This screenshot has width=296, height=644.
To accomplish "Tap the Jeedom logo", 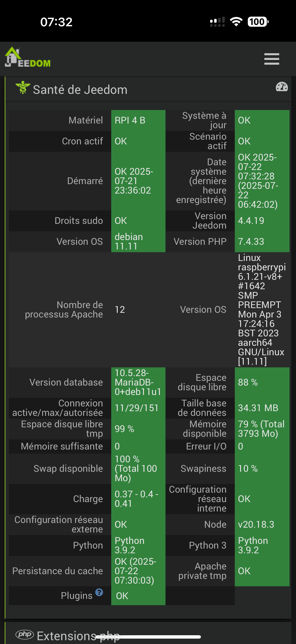I will point(27,57).
